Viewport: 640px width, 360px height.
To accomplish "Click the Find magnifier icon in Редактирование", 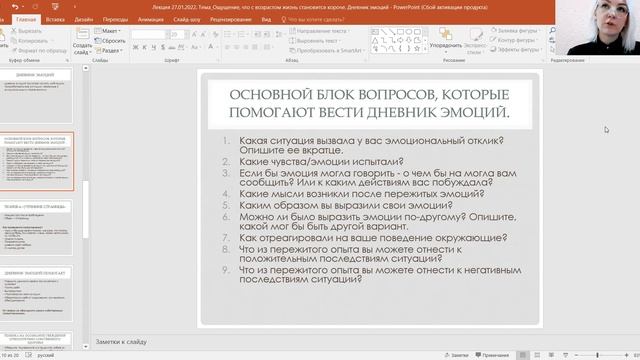I will 552,31.
